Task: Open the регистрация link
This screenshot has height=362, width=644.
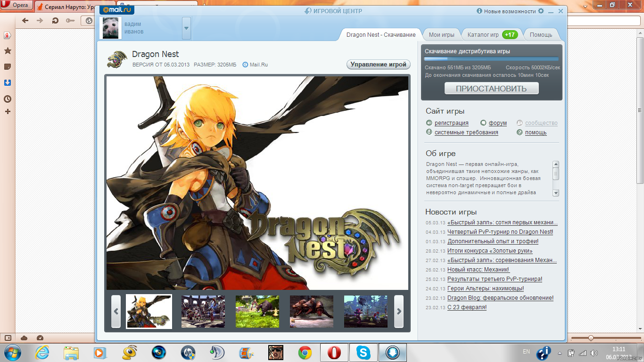Action: (452, 123)
